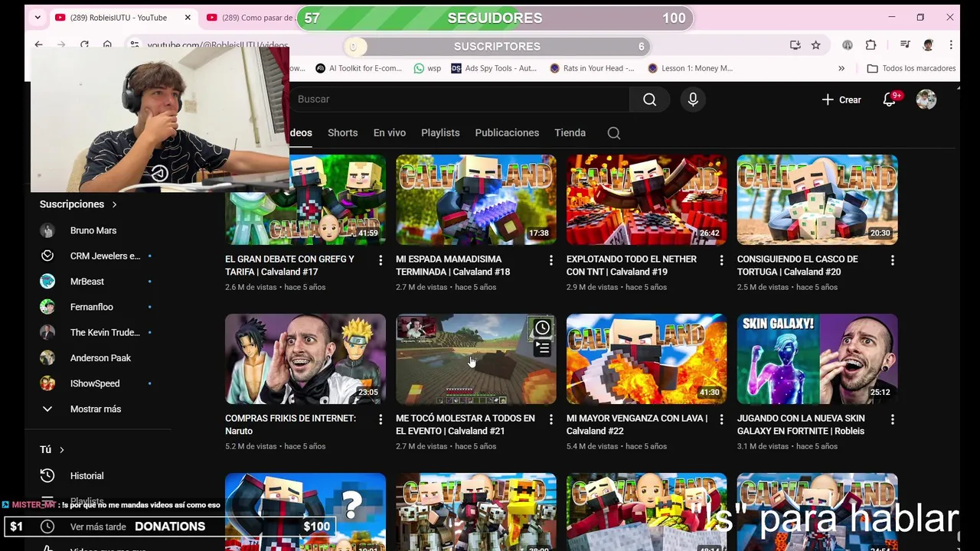Open options menu for Calvaland #21 video
Screen dimensions: 980x551
click(x=551, y=420)
